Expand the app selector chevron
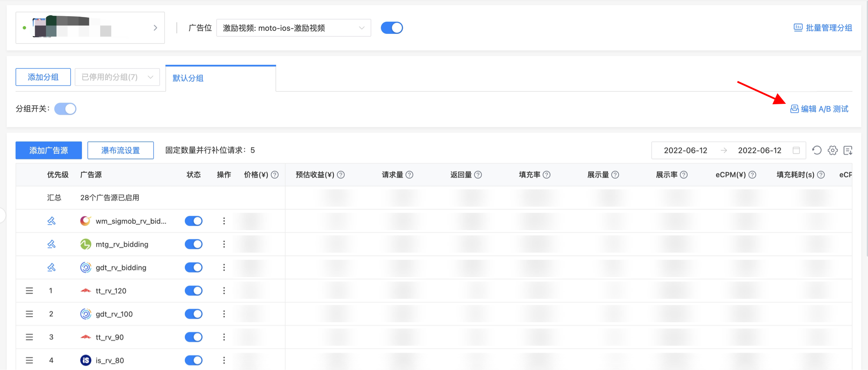The width and height of the screenshot is (868, 370). point(155,28)
